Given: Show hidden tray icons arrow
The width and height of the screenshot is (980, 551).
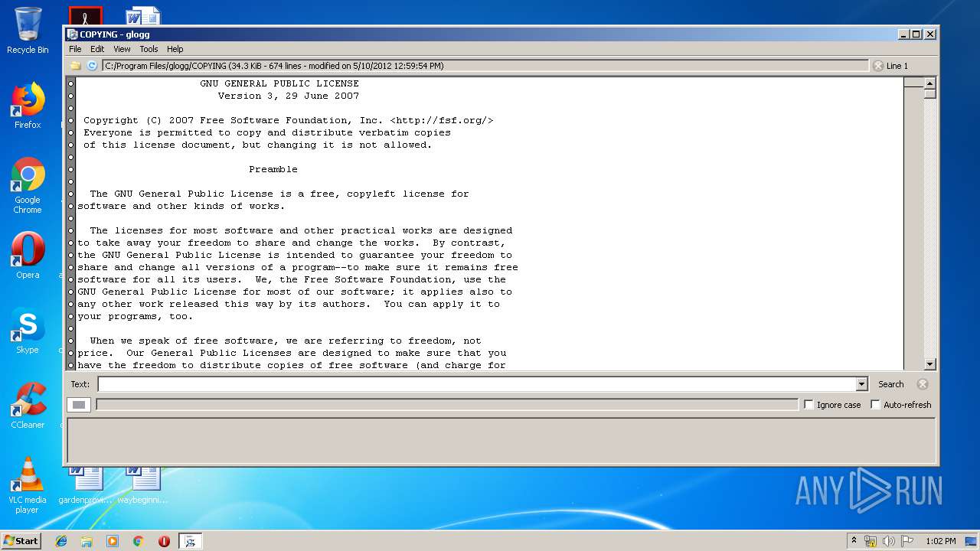Looking at the screenshot, I should 854,541.
